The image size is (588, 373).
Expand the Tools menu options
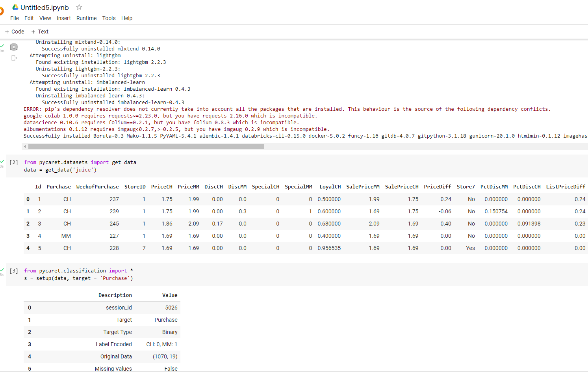coord(109,18)
